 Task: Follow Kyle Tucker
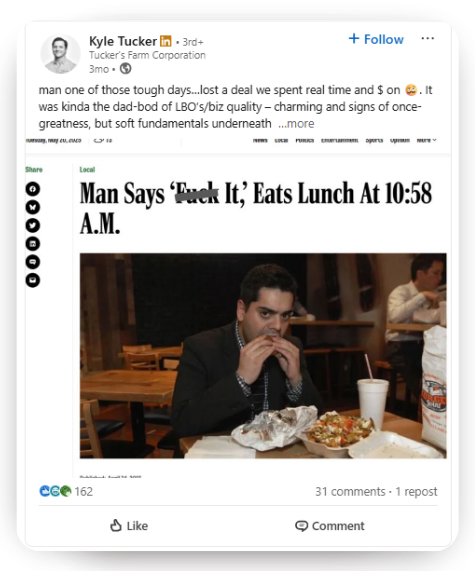point(376,39)
